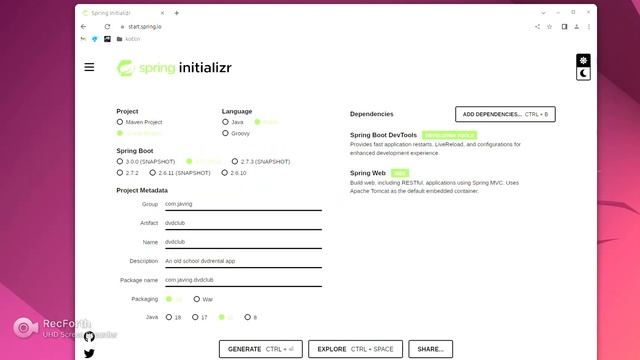Viewport: 640px width, 360px height.
Task: Open the blue gem bookmark icon
Action: tap(95, 39)
